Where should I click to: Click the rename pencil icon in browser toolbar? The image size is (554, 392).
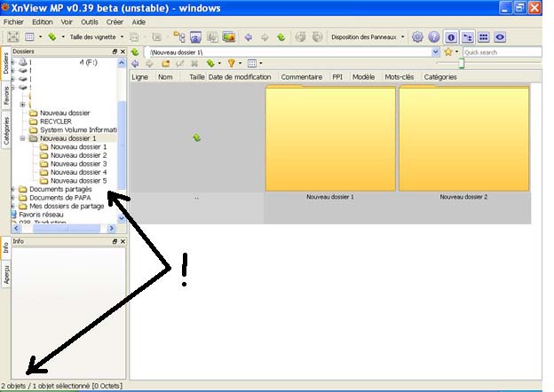[x=180, y=64]
